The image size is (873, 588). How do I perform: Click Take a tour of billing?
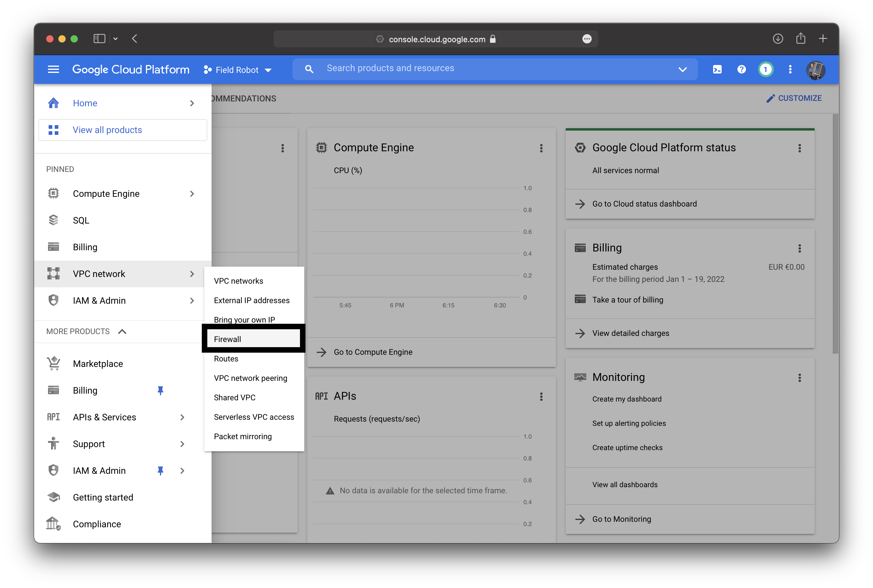point(627,300)
